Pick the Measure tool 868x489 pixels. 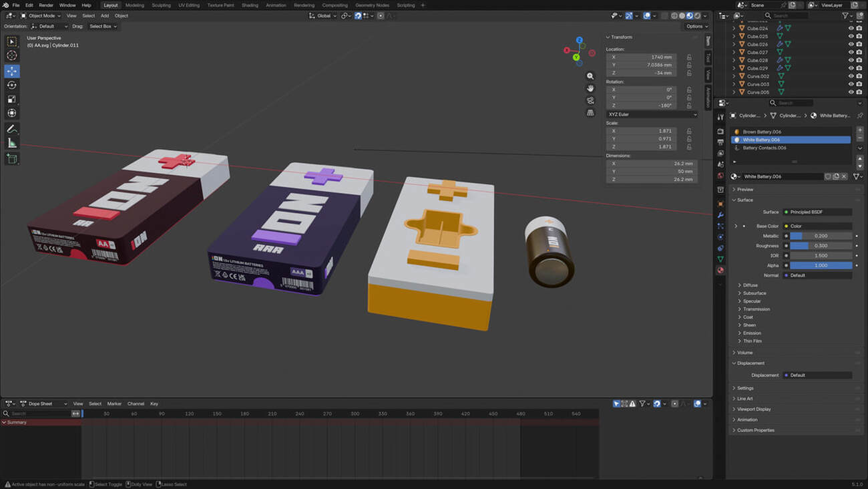tap(11, 143)
